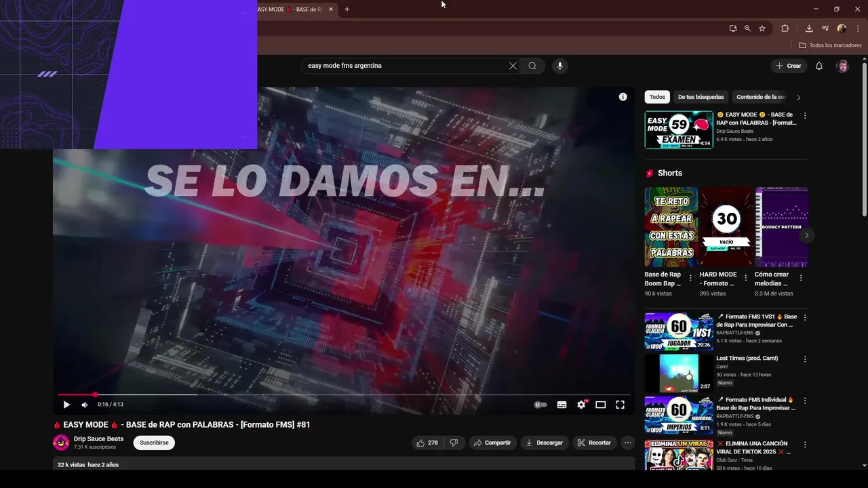Image resolution: width=868 pixels, height=488 pixels.
Task: Open a new browser tab
Action: (347, 9)
